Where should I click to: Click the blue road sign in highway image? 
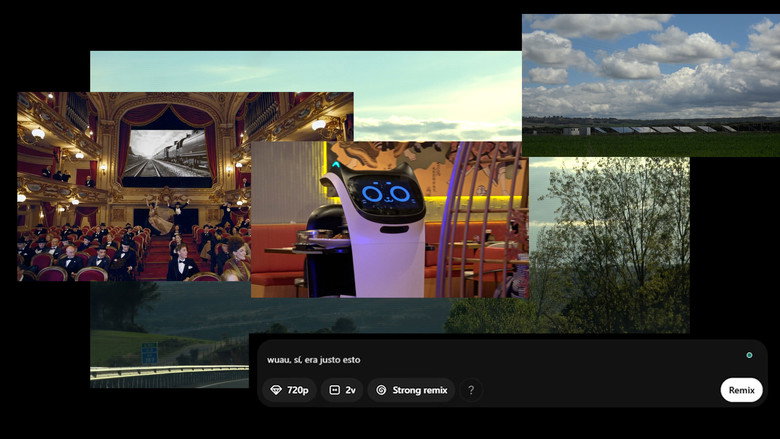click(x=149, y=353)
